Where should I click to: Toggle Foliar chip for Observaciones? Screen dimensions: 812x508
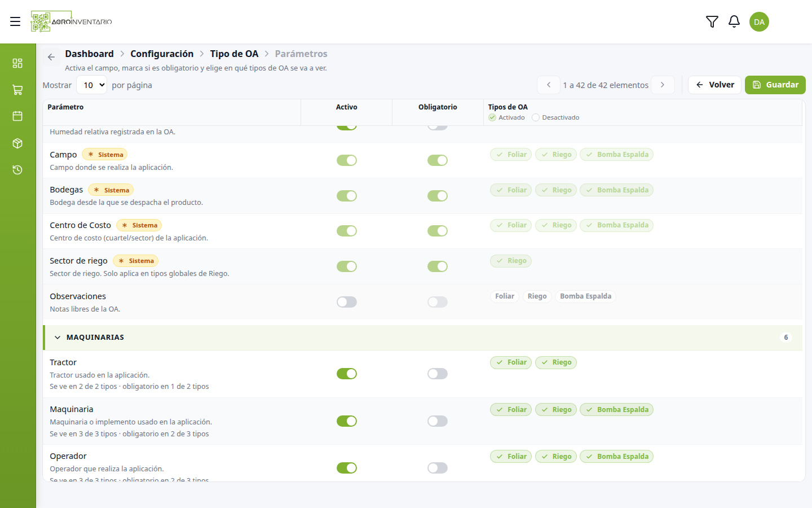[x=505, y=296]
